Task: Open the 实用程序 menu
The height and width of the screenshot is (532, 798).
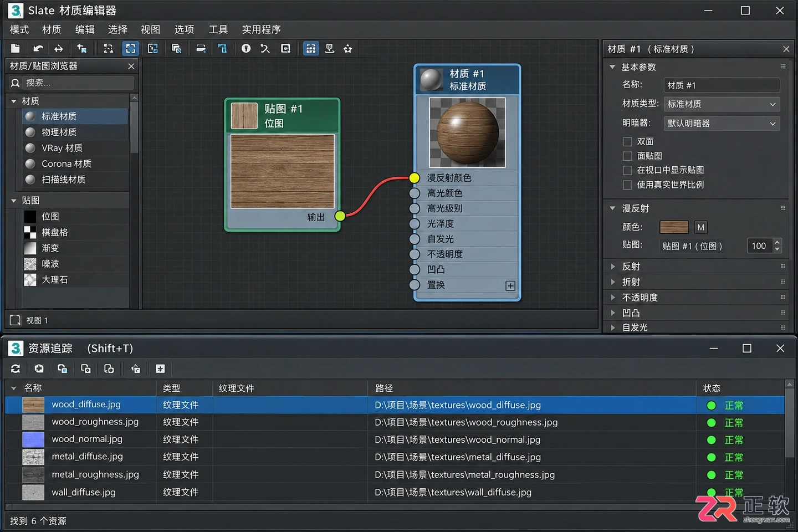Action: click(261, 29)
